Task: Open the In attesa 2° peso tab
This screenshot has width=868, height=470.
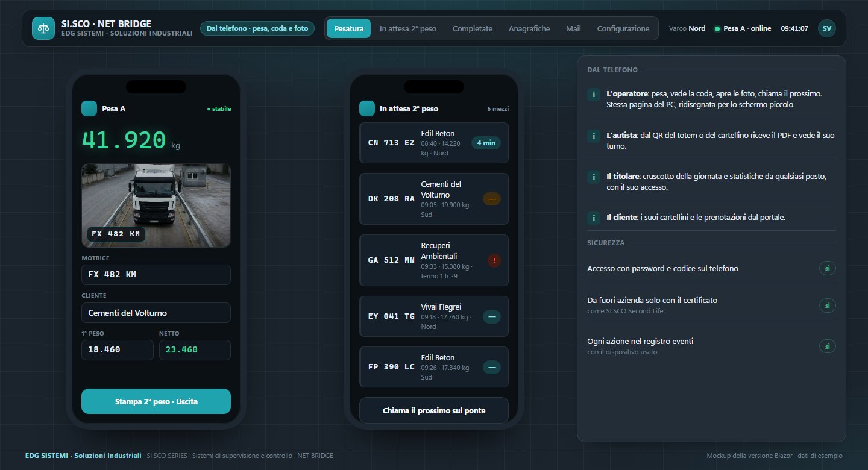Action: 408,28
